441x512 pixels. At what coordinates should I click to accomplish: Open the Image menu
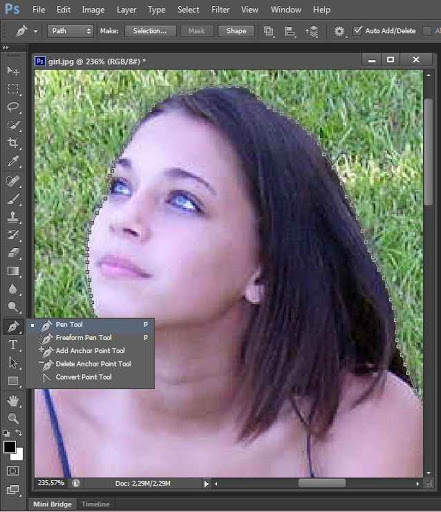(93, 10)
